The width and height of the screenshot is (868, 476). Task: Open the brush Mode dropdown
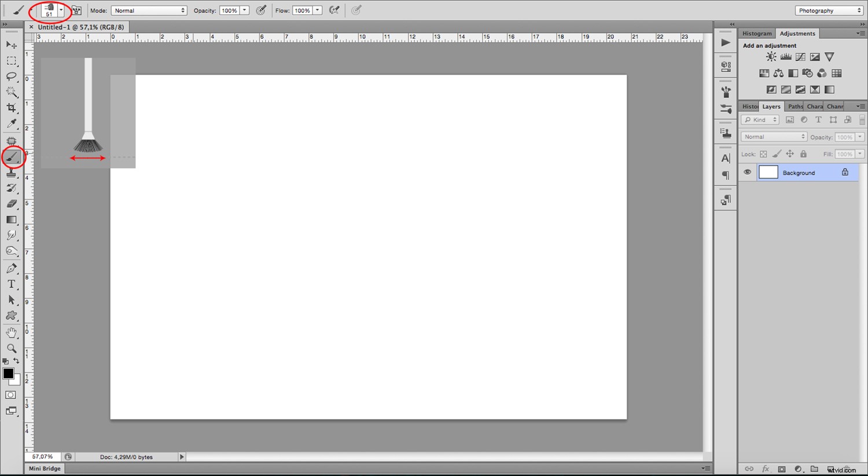(x=149, y=10)
